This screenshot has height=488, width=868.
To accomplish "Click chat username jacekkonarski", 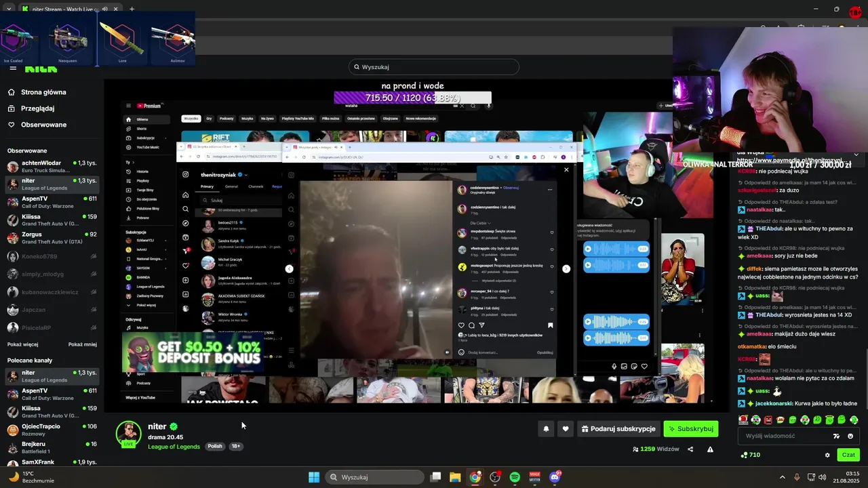I will (774, 403).
